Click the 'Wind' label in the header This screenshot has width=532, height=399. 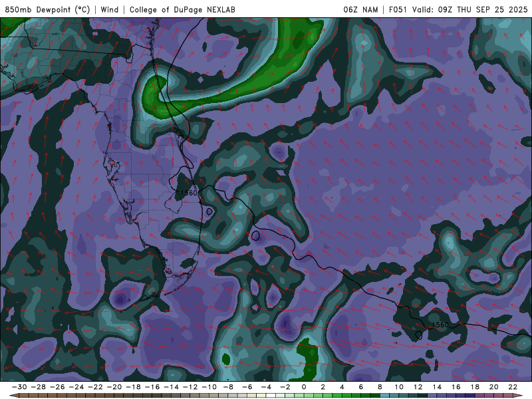tap(110, 9)
